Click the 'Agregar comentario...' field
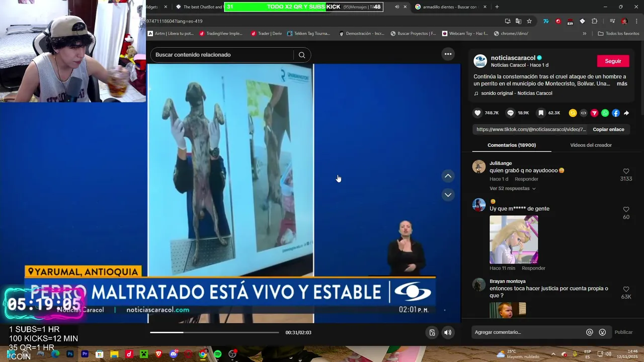644x362 pixels. 527,332
